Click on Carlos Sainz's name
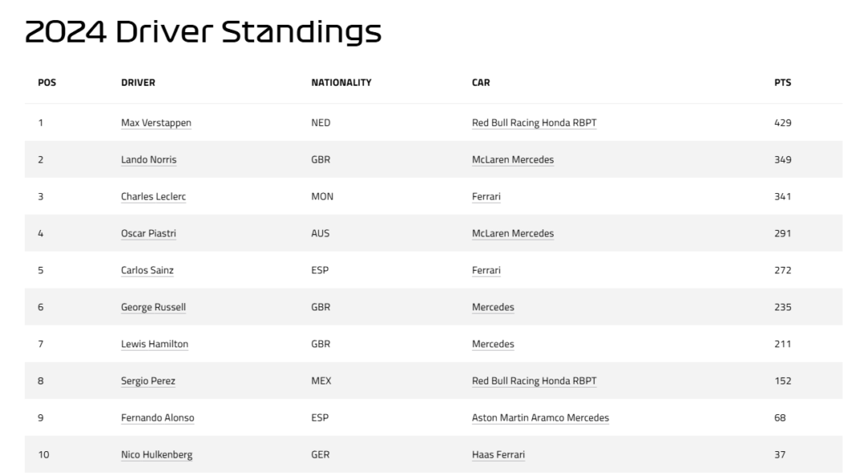The height and width of the screenshot is (476, 868). coord(147,270)
